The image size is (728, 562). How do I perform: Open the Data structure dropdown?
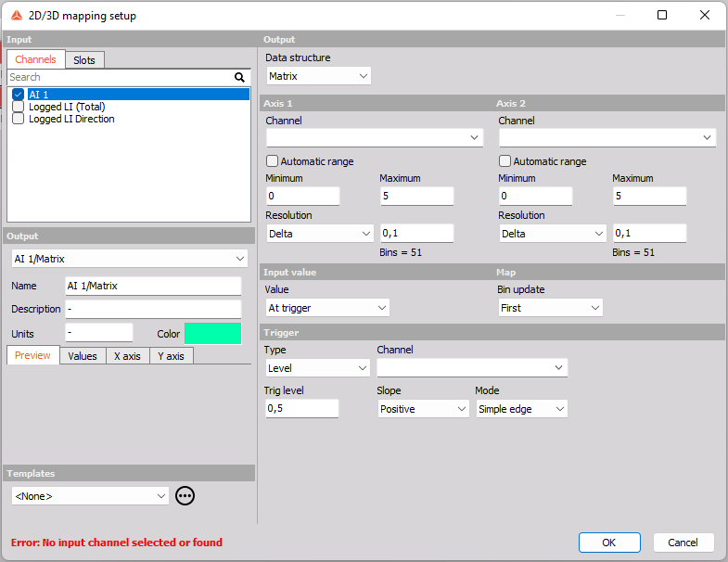click(x=318, y=76)
